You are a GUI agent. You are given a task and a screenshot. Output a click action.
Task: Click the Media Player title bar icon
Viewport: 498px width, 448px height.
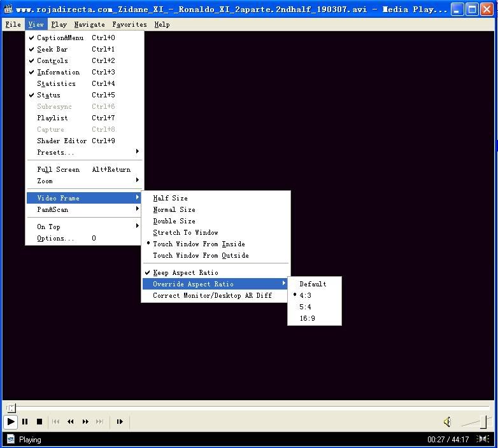(8, 9)
